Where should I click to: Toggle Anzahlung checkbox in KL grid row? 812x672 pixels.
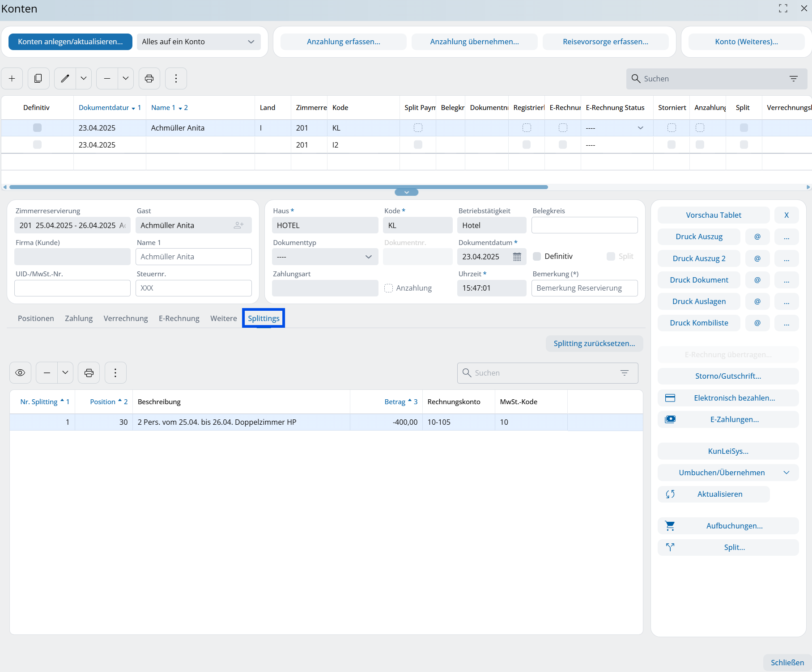tap(700, 128)
